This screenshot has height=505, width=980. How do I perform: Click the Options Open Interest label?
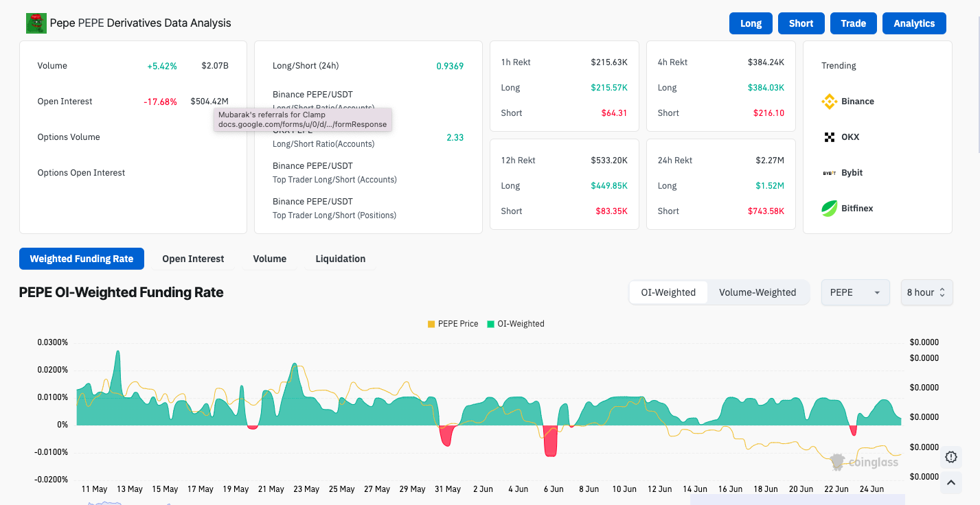pyautogui.click(x=81, y=173)
